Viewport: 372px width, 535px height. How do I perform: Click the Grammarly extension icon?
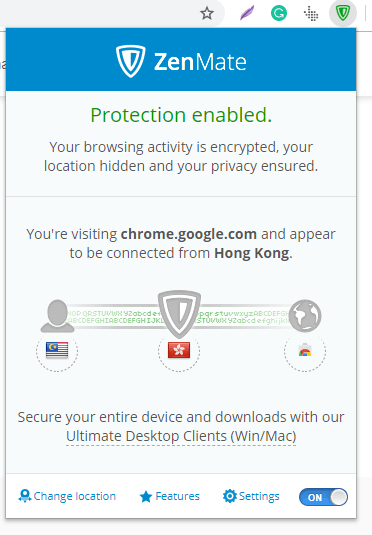[279, 14]
